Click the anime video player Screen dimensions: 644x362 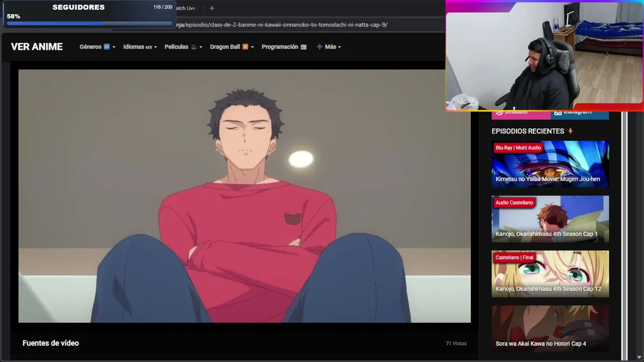[245, 196]
